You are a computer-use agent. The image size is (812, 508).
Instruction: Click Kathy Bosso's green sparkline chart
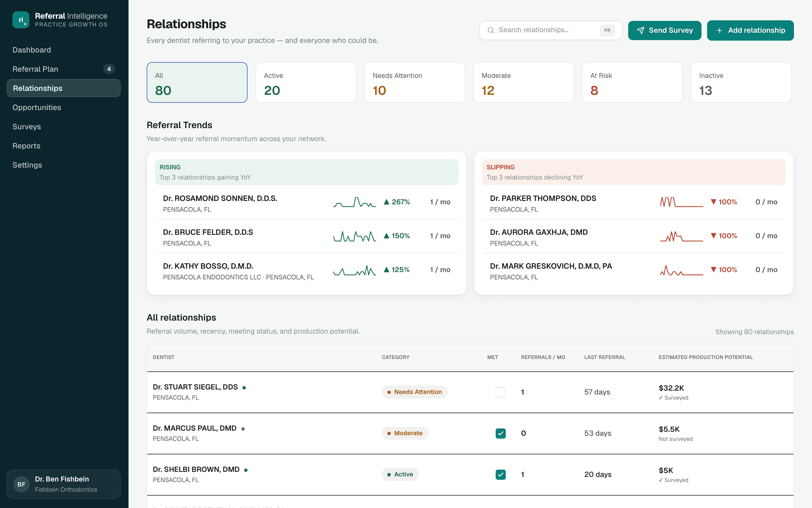click(x=354, y=270)
